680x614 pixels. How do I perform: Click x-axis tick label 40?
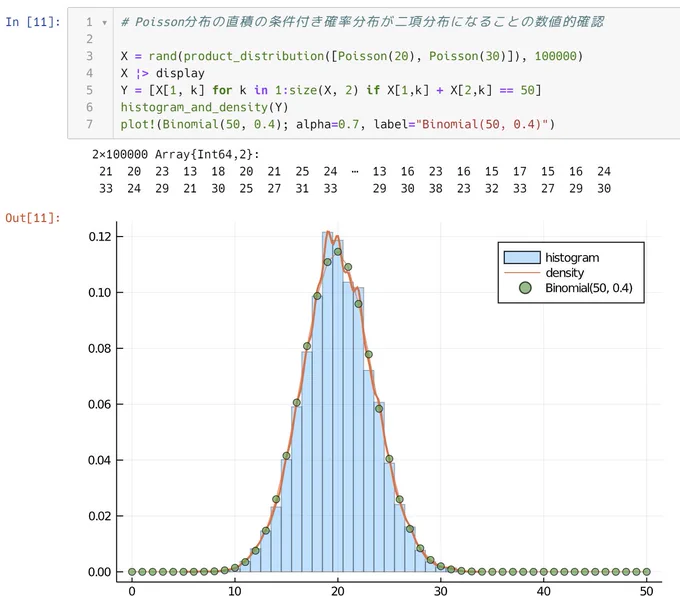tap(543, 591)
